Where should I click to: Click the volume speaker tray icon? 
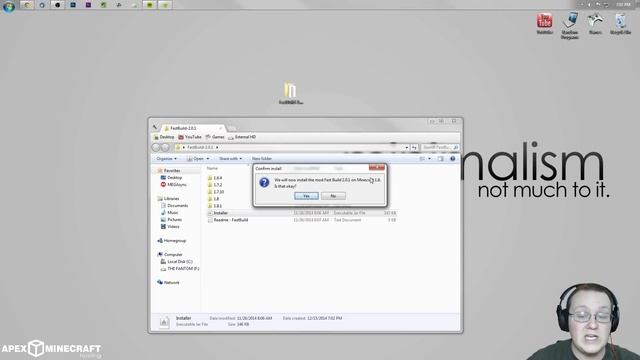(x=589, y=4)
